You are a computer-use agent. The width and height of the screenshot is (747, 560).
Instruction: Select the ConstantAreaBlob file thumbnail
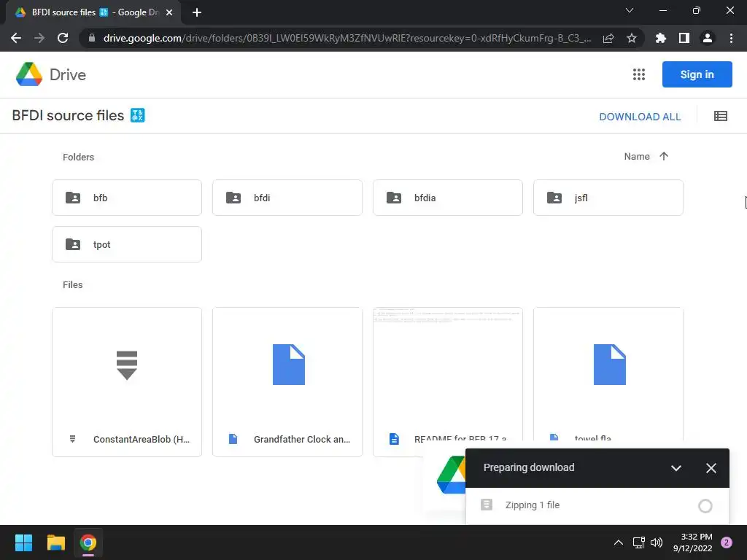click(127, 365)
